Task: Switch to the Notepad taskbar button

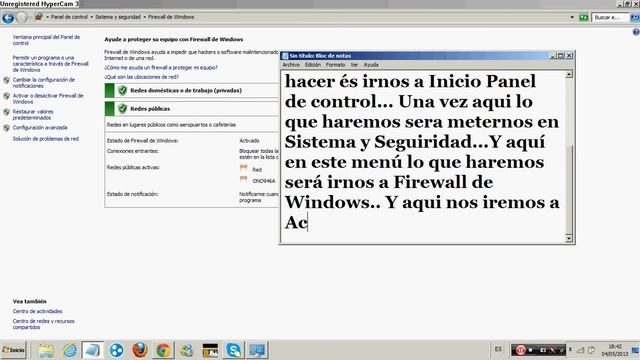Action: tap(92, 350)
